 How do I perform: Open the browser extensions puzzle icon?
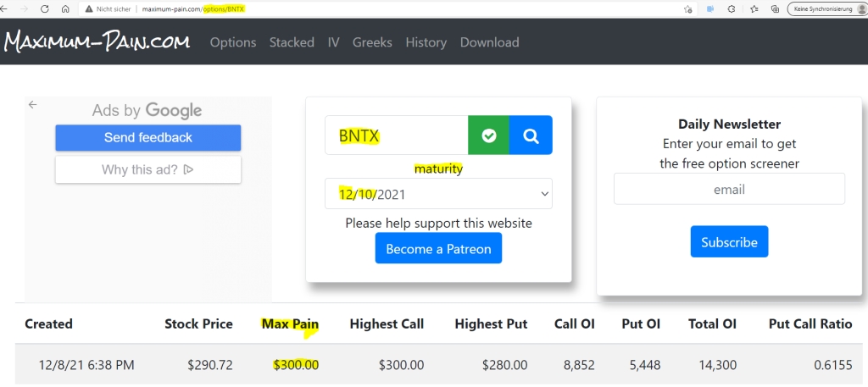pyautogui.click(x=732, y=8)
